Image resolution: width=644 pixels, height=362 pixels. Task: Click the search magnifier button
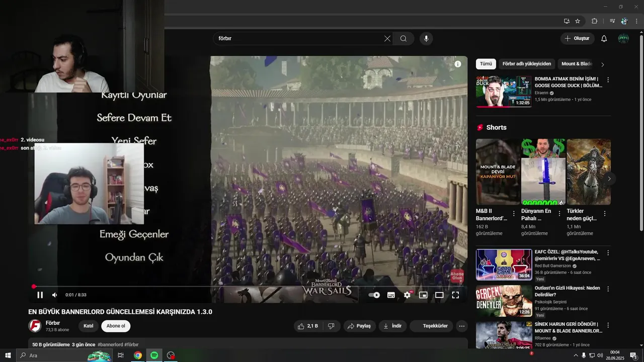(404, 39)
